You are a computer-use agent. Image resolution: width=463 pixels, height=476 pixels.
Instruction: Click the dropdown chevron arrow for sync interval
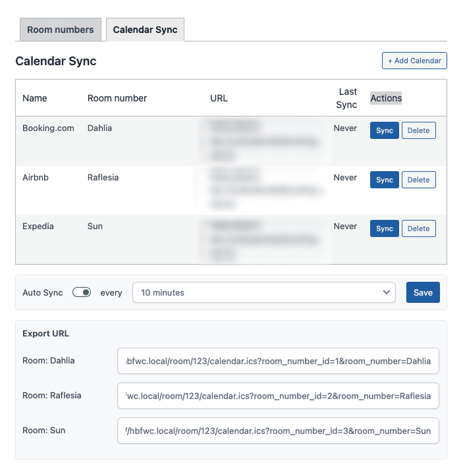pyautogui.click(x=386, y=292)
